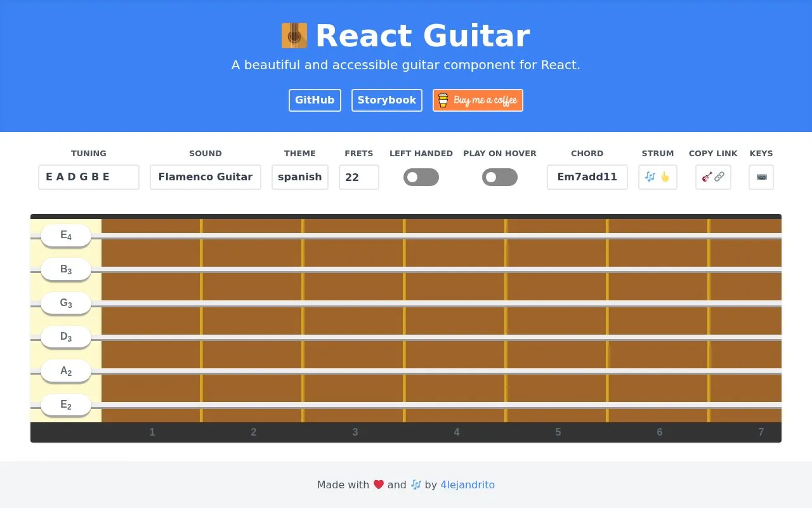Expand the Theme dropdown set to spanish
The image size is (812, 508).
[300, 177]
